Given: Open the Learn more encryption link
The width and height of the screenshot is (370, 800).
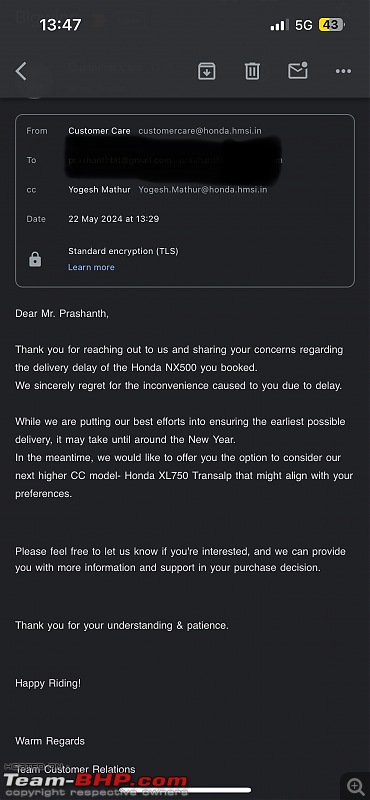Looking at the screenshot, I should click(91, 267).
